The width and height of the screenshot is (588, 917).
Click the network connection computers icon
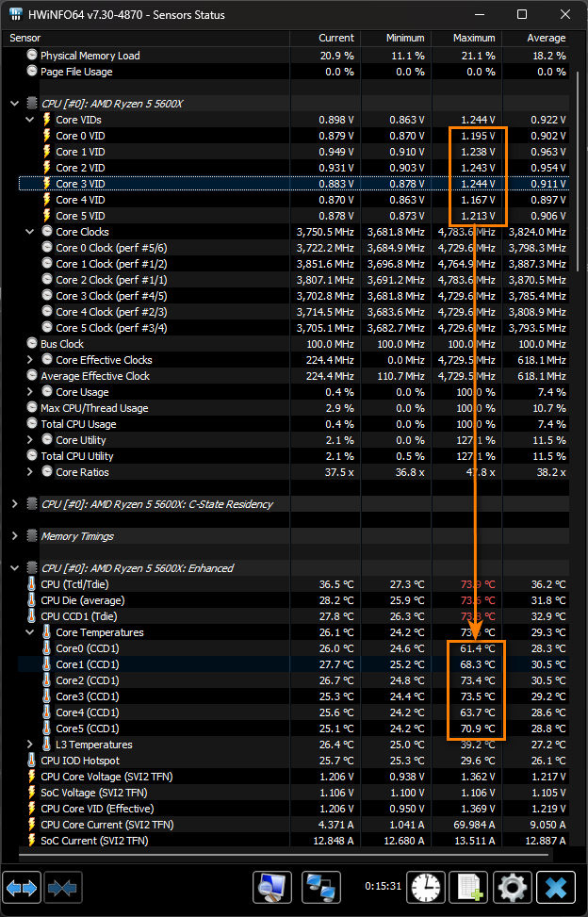tap(320, 887)
